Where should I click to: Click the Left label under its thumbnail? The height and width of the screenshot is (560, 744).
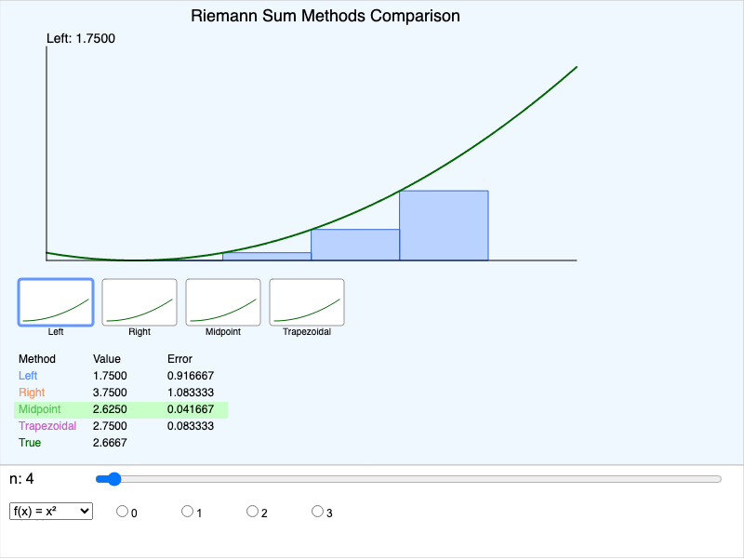[x=55, y=331]
